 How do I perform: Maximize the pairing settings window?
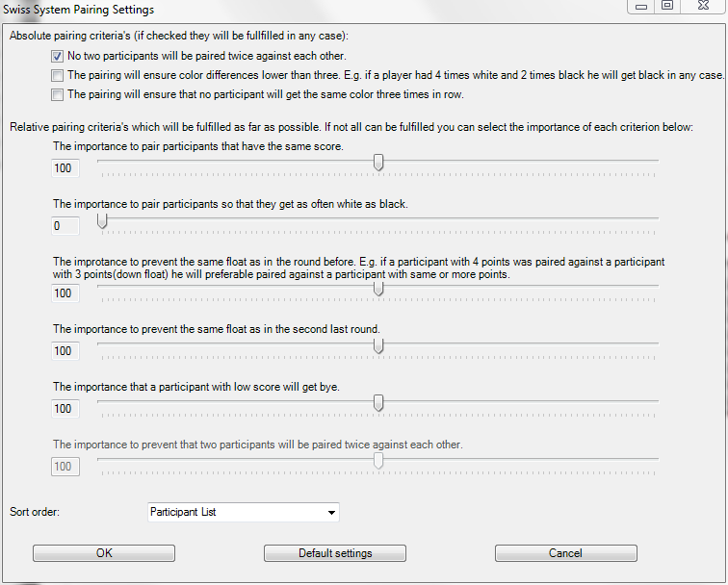coord(667,6)
